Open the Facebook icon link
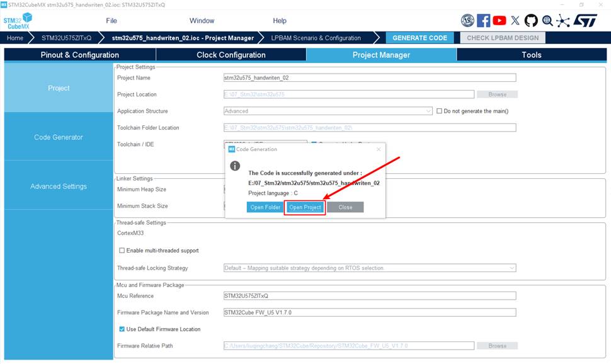 483,20
